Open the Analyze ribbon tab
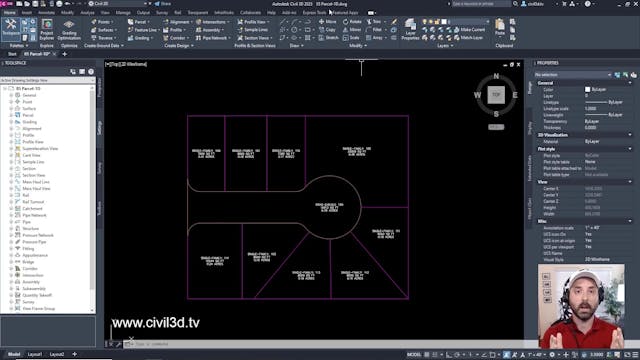The width and height of the screenshot is (640, 360). [x=87, y=13]
